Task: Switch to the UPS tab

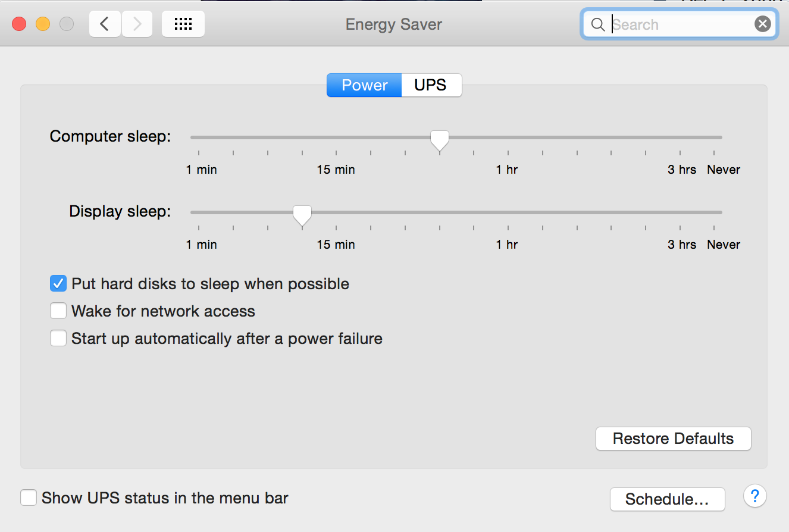Action: click(x=431, y=85)
